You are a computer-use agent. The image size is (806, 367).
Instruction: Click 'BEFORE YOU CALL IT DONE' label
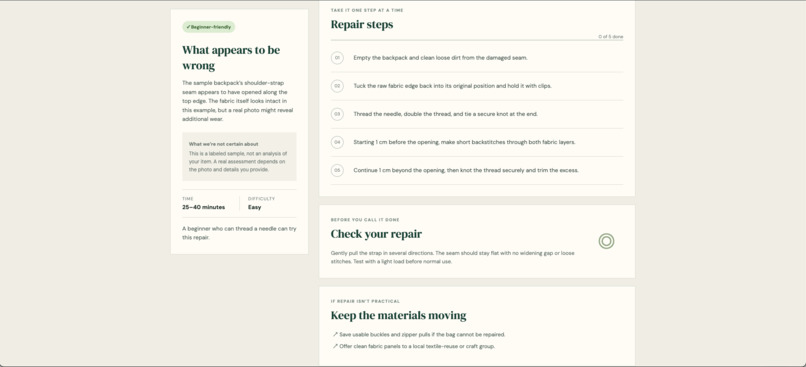[x=365, y=220]
